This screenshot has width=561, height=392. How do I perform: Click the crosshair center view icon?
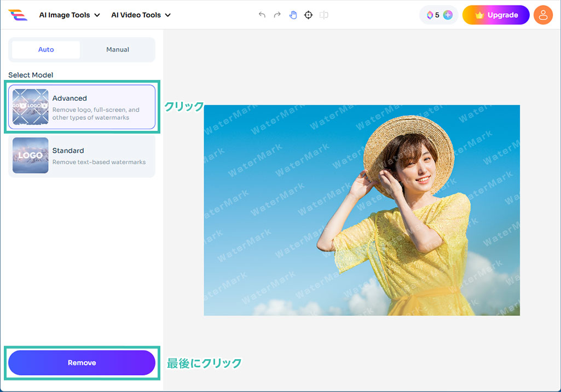click(308, 15)
